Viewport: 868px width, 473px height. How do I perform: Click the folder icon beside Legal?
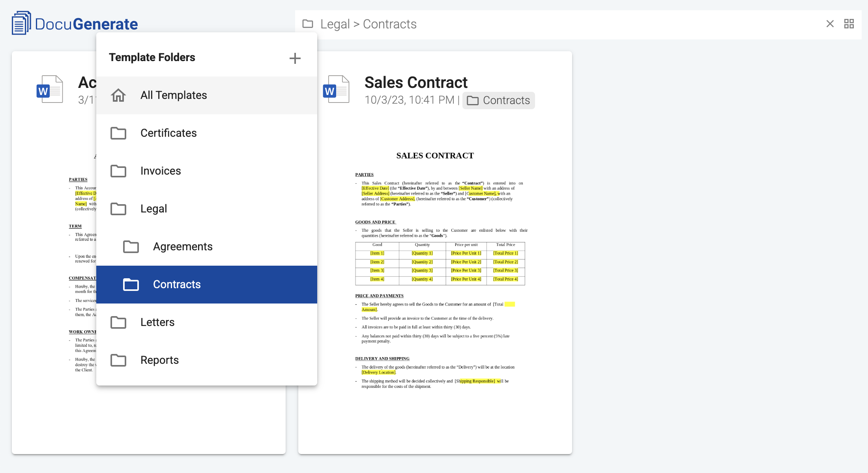coord(118,209)
